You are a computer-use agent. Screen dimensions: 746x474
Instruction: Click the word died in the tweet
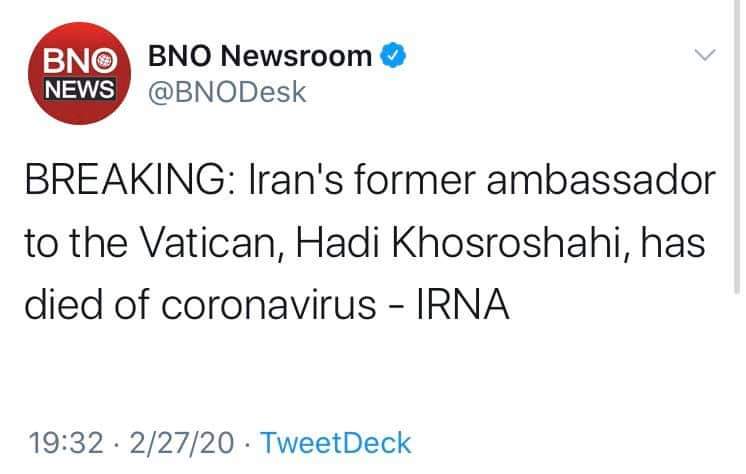[x=63, y=301]
